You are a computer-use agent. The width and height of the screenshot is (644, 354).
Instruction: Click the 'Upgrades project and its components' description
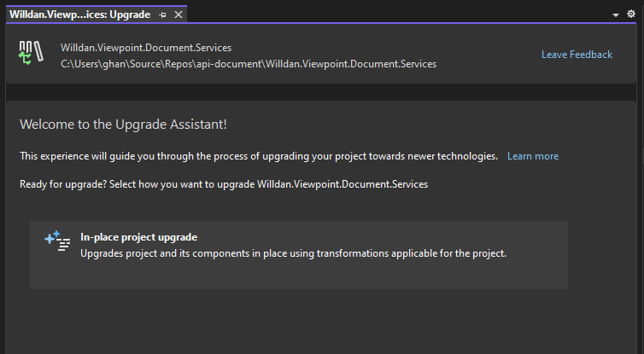tap(293, 253)
